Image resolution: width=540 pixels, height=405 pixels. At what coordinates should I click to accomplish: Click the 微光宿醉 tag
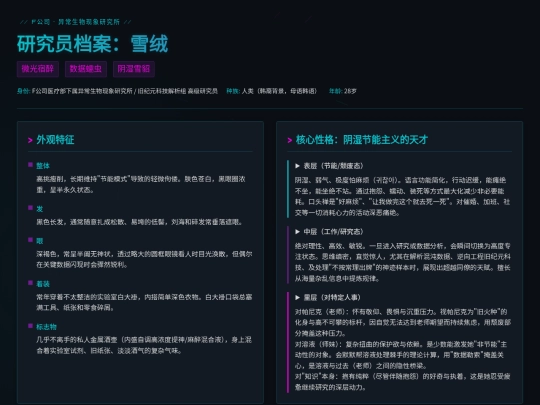(38, 69)
